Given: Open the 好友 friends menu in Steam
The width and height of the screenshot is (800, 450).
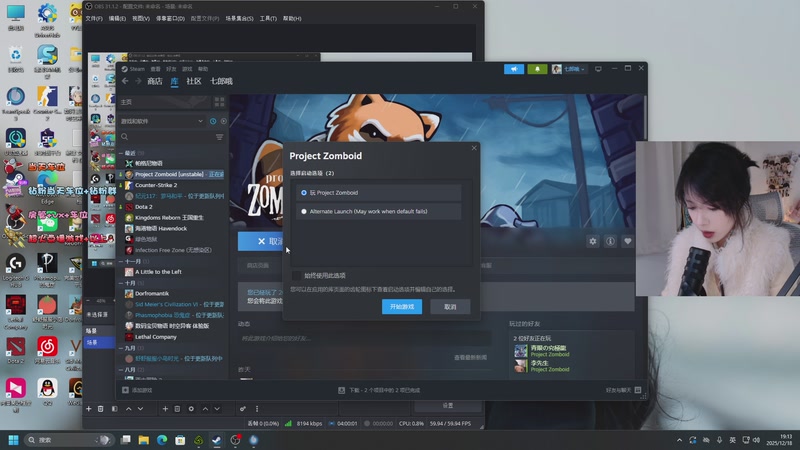Looking at the screenshot, I should click(171, 69).
